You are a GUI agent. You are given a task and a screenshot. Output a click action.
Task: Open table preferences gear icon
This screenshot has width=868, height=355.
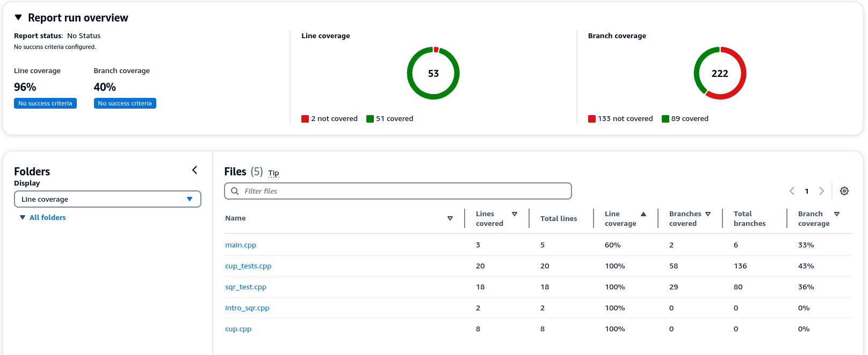(844, 191)
